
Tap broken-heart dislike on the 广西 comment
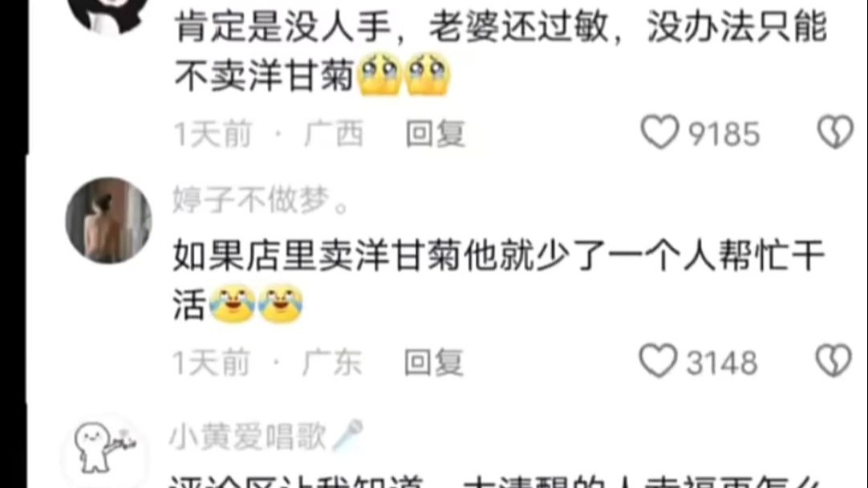pos(835,132)
